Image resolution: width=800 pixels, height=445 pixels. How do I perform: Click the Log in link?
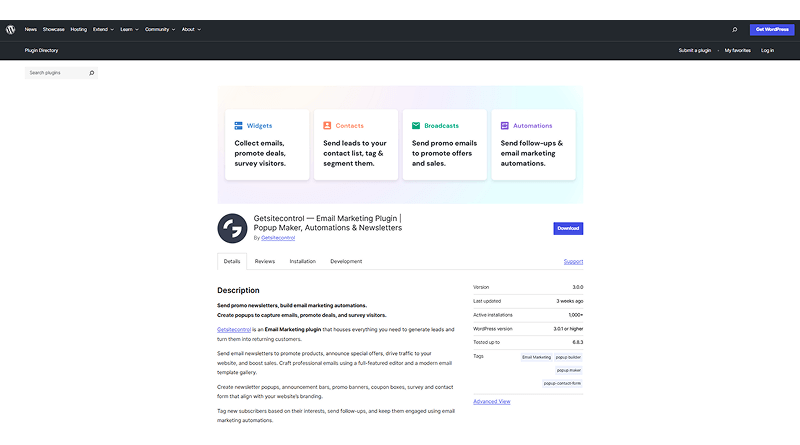(x=767, y=51)
